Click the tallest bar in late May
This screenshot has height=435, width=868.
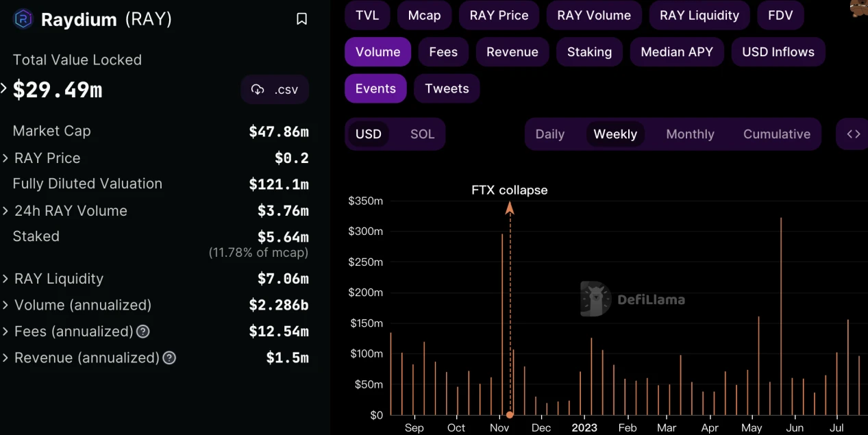pyautogui.click(x=781, y=315)
